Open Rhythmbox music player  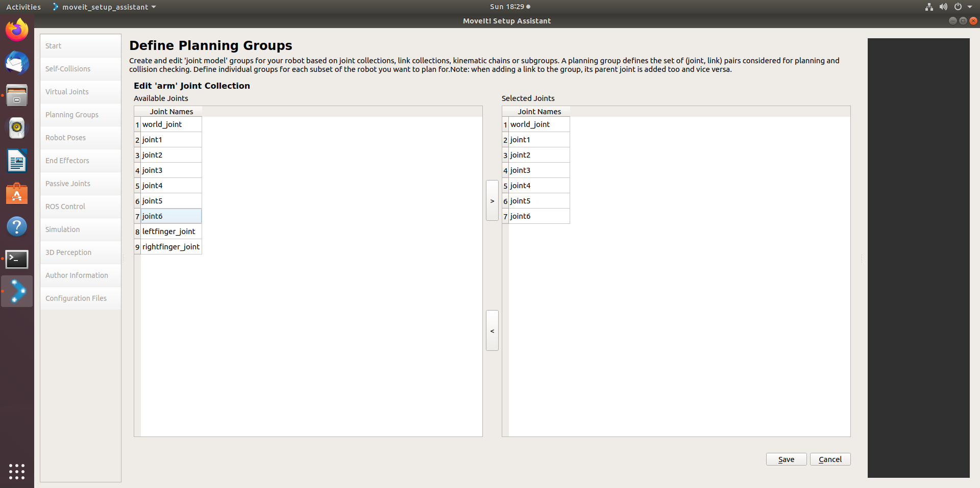tap(17, 128)
